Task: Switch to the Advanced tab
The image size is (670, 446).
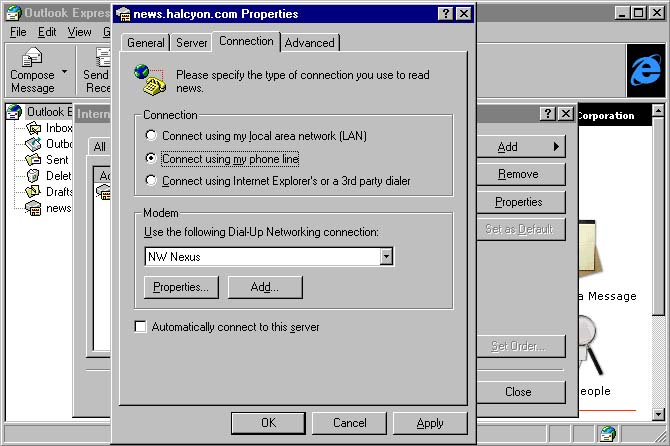Action: point(310,43)
